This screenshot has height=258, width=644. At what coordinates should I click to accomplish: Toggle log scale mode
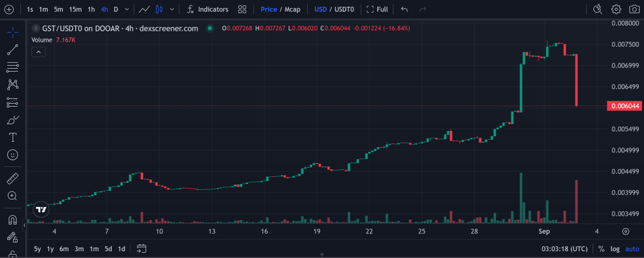615,249
